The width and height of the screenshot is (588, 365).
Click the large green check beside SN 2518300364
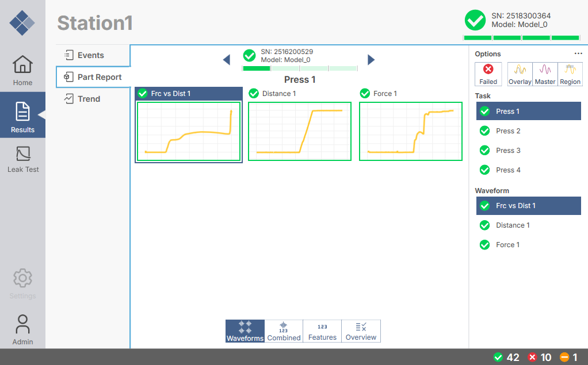coord(475,20)
